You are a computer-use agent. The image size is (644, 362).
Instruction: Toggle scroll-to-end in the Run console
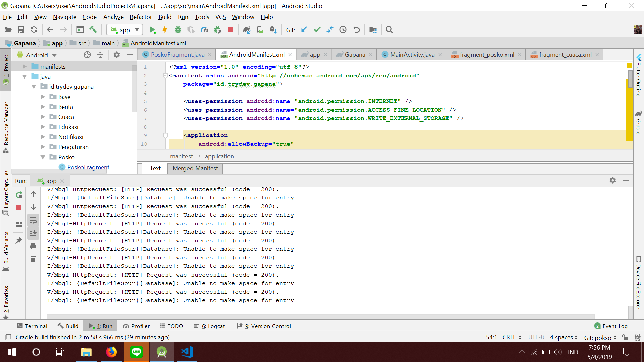point(33,233)
